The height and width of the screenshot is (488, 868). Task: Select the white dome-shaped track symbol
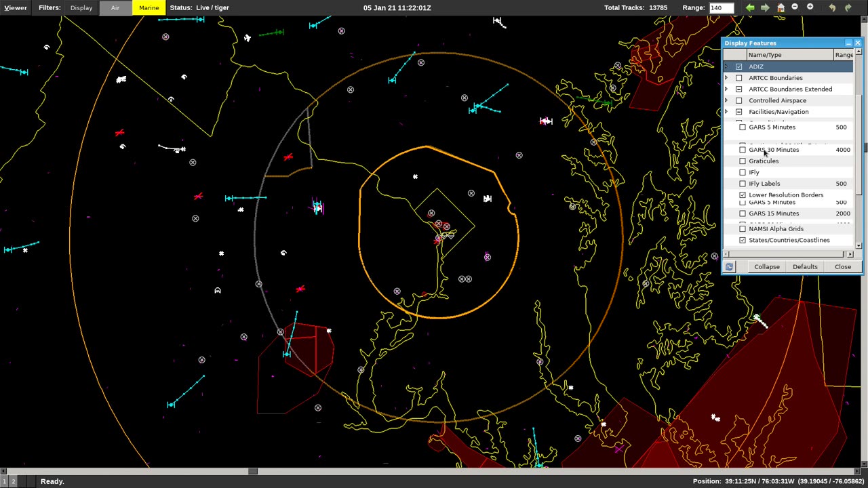point(217,291)
